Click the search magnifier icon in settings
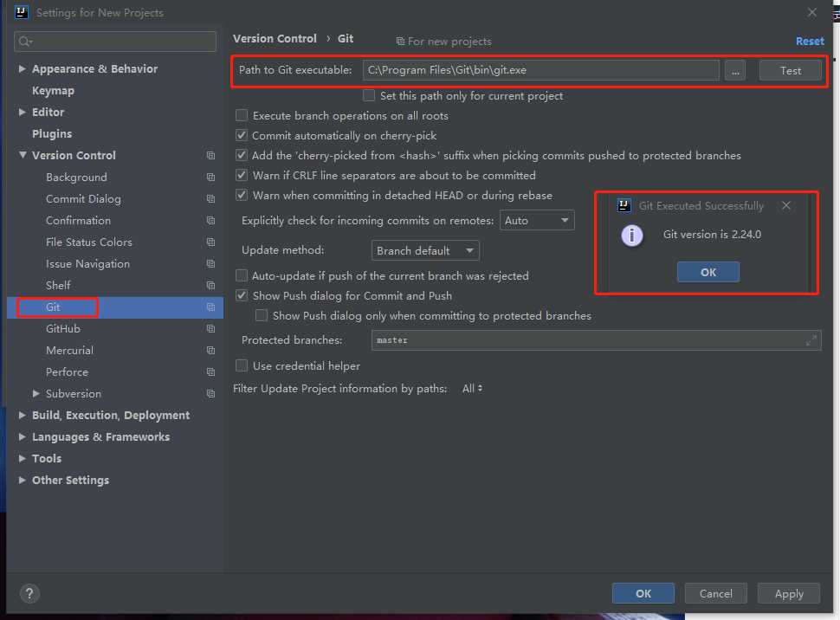The height and width of the screenshot is (620, 840). [x=24, y=42]
